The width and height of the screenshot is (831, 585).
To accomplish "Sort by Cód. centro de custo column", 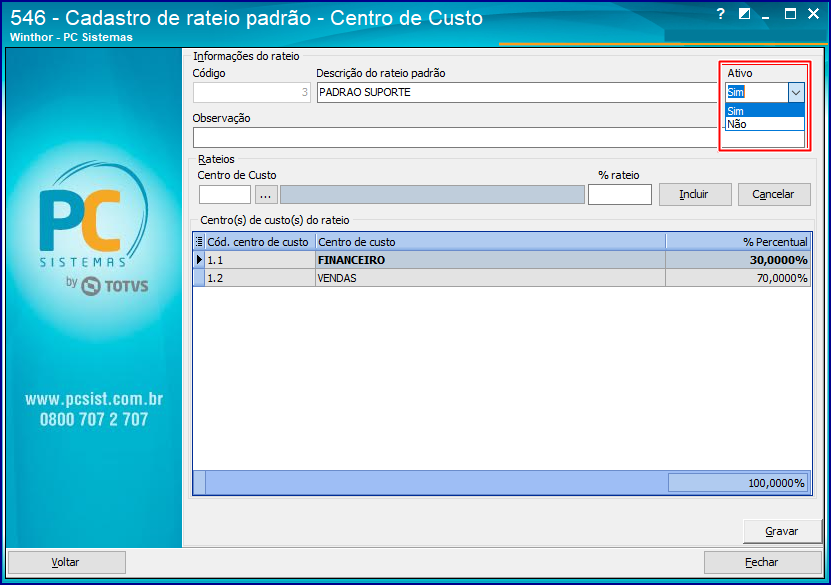I will click(260, 242).
